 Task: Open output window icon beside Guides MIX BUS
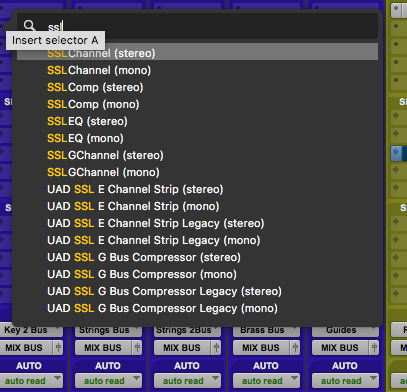pos(374,348)
